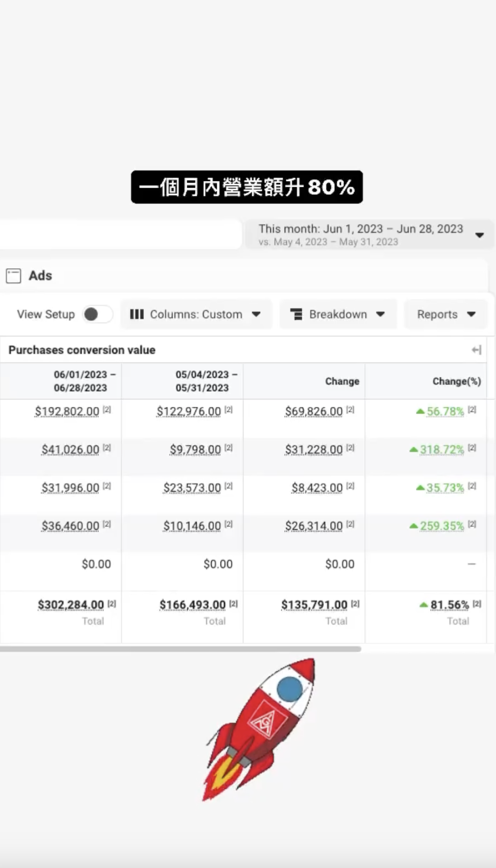Screen dimensions: 496x868
Task: Open the date range picker caret
Action: click(x=479, y=235)
